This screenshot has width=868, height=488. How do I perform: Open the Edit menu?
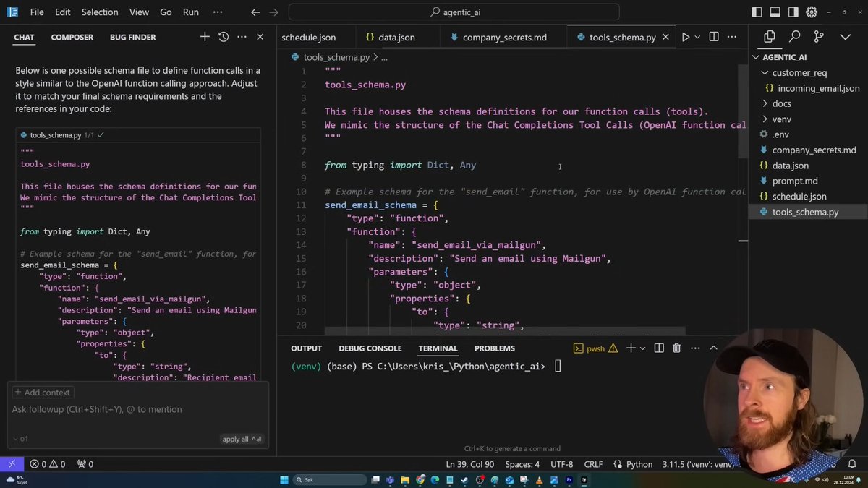63,12
